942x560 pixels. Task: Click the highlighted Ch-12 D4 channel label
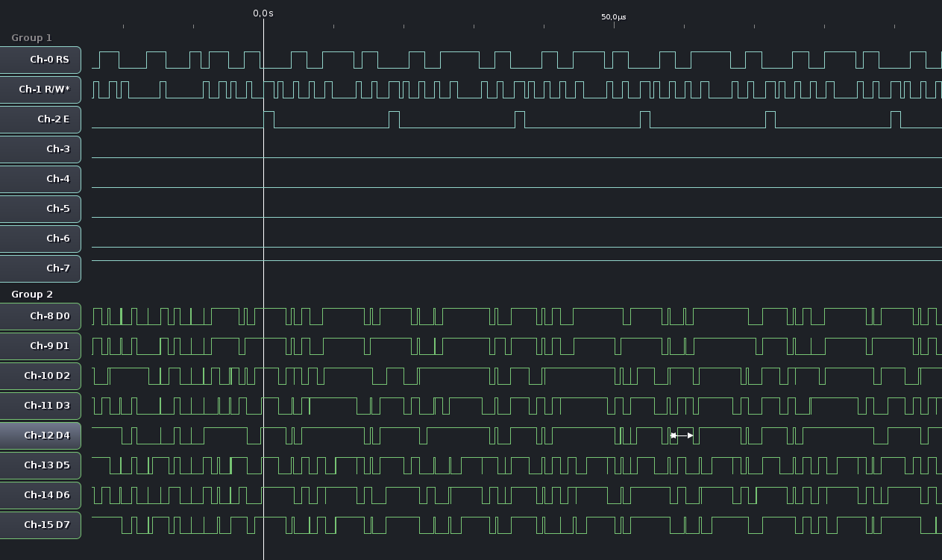pos(41,435)
